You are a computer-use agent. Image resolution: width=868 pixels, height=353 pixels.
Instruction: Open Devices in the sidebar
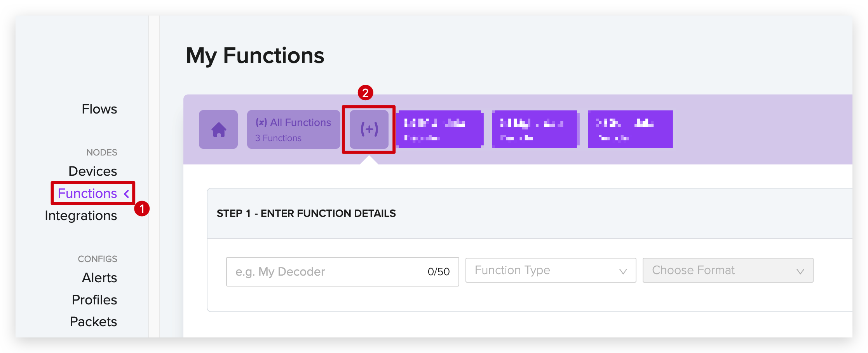tap(92, 171)
